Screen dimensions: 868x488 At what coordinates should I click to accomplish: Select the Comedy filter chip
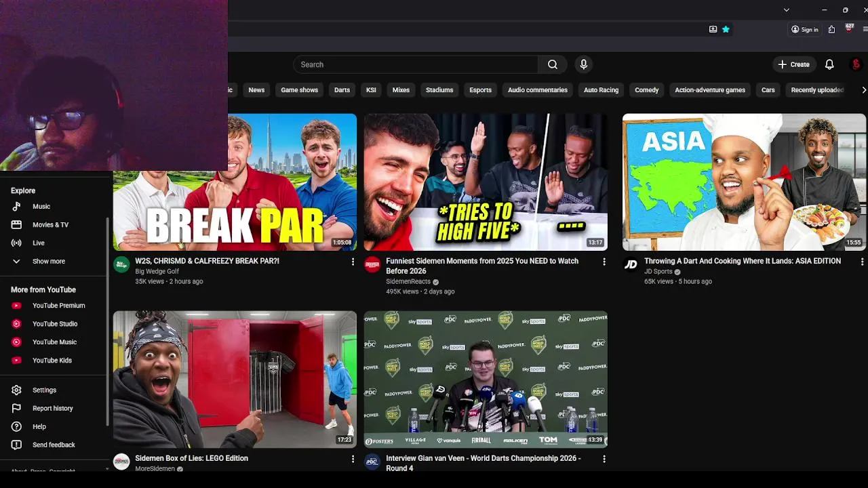646,89
